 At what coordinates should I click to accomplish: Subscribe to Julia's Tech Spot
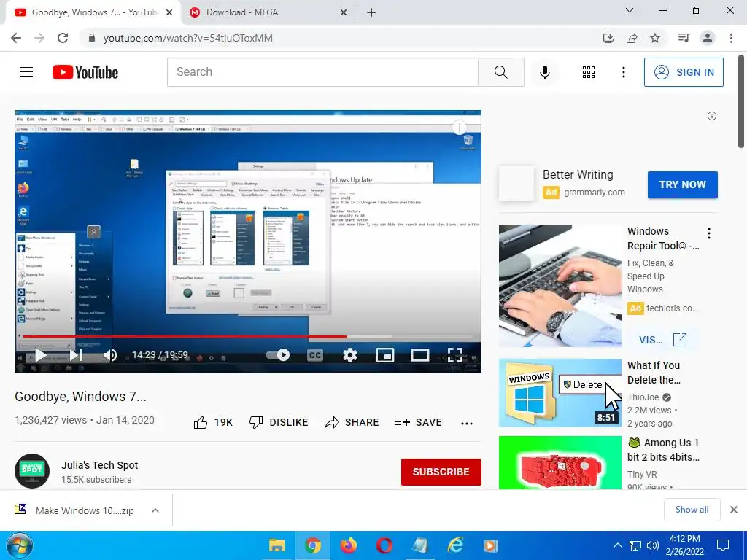(441, 472)
